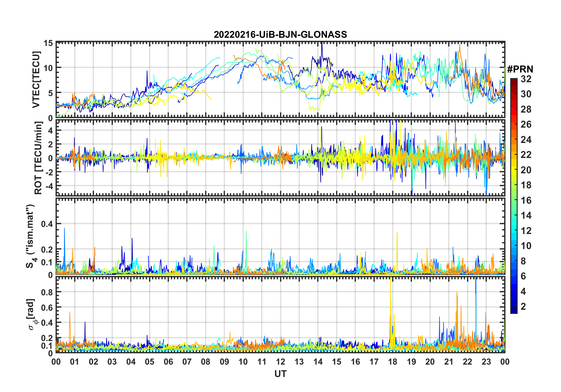Image resolution: width=561 pixels, height=392 pixels.
Task: Click x-axis tick label 18
Action: pyautogui.click(x=393, y=362)
